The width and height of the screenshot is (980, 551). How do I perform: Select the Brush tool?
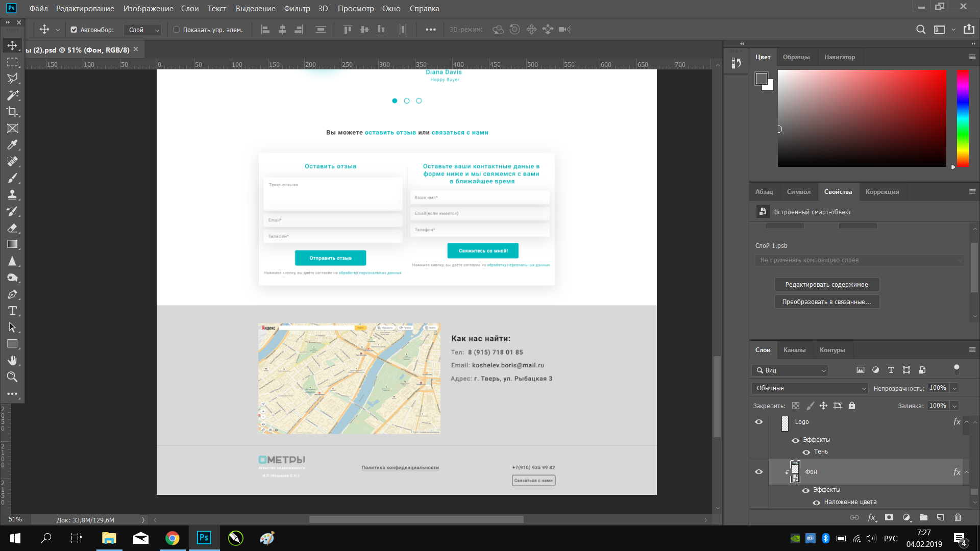[x=12, y=178]
